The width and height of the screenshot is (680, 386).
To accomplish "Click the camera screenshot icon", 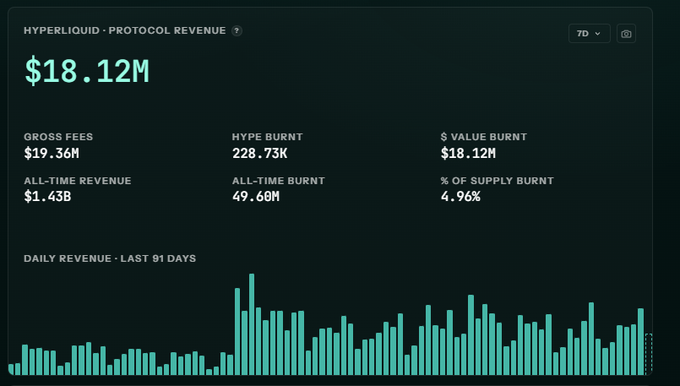I will (626, 33).
